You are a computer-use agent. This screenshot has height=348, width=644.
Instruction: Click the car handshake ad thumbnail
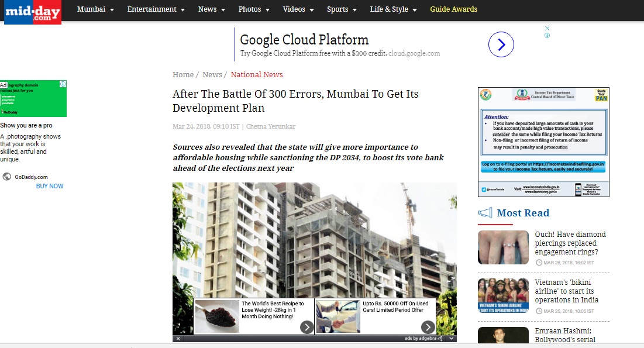(338, 316)
